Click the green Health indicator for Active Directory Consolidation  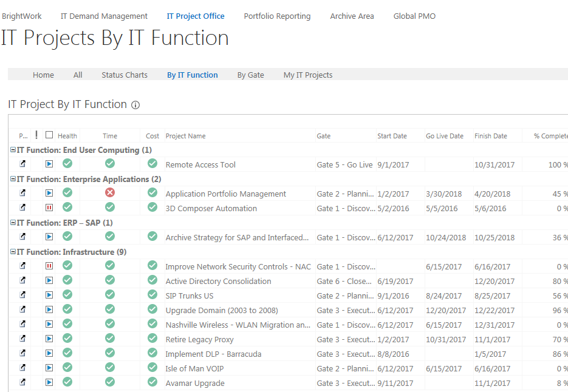[x=67, y=280]
